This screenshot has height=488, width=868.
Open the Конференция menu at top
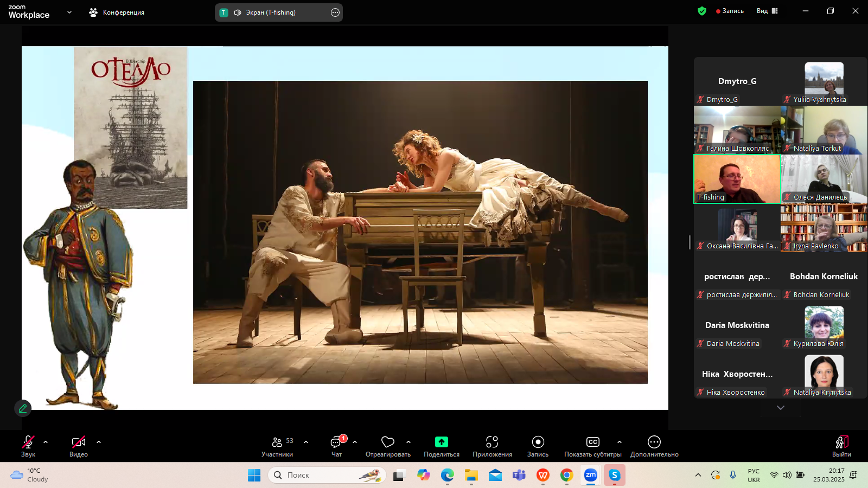pos(117,12)
